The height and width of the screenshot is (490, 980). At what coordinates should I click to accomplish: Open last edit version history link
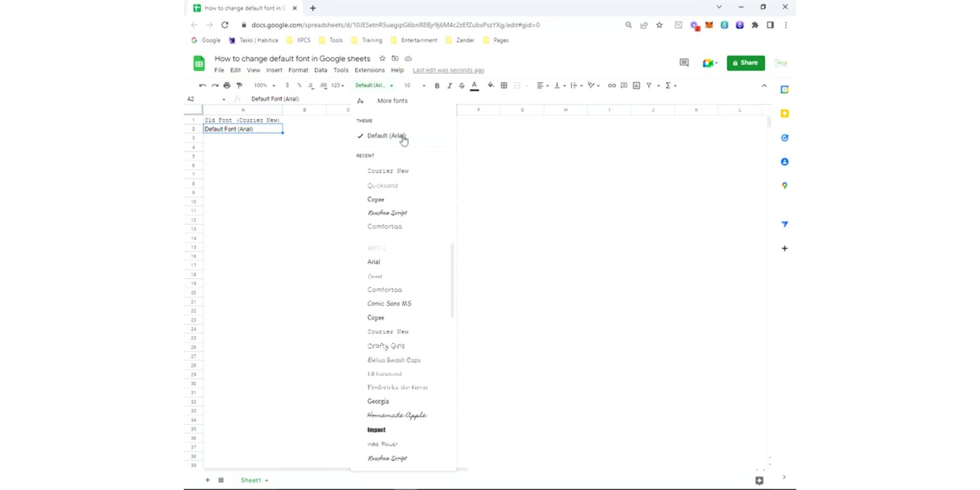pos(448,70)
